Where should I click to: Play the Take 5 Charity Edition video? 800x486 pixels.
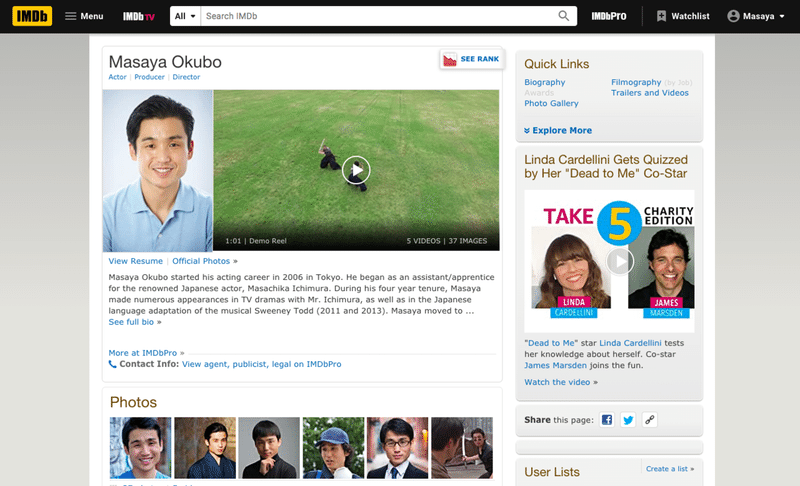620,262
